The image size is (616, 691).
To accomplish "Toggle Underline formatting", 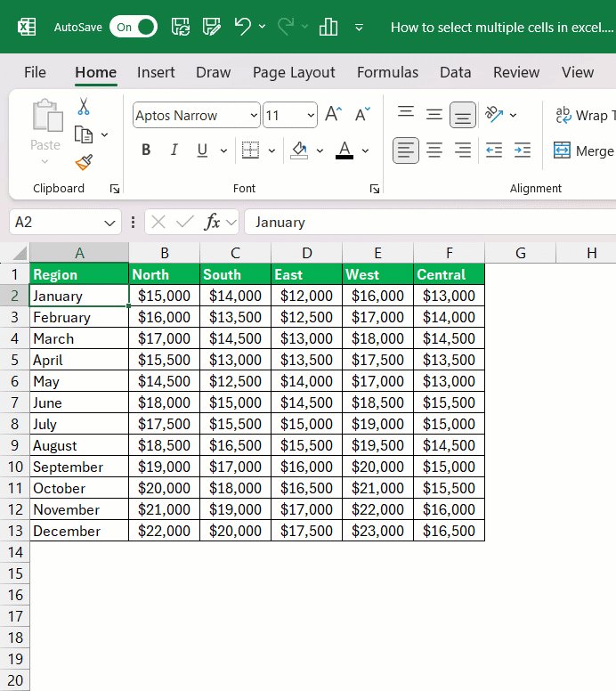I will 202,150.
